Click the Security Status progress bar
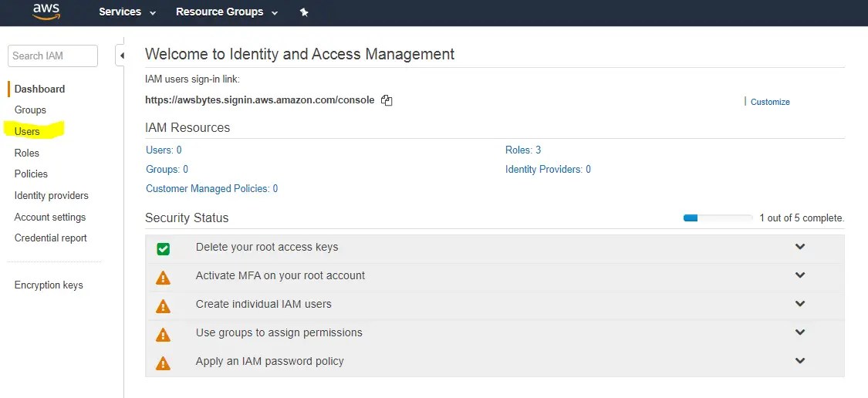 718,218
